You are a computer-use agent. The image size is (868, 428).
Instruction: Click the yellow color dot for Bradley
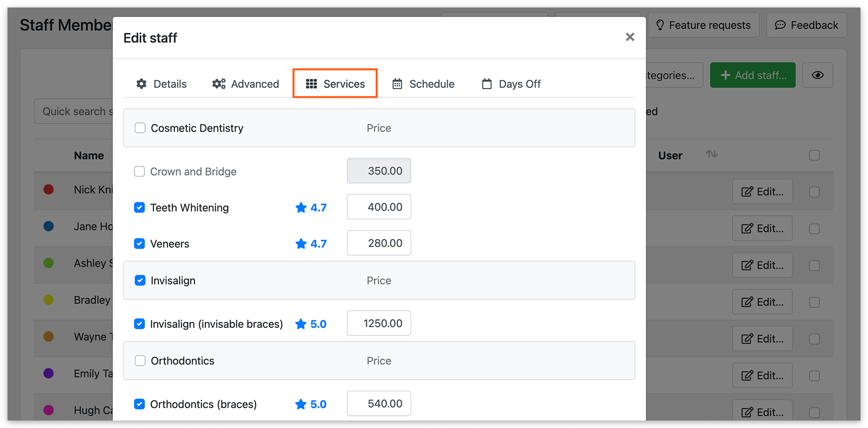[49, 300]
